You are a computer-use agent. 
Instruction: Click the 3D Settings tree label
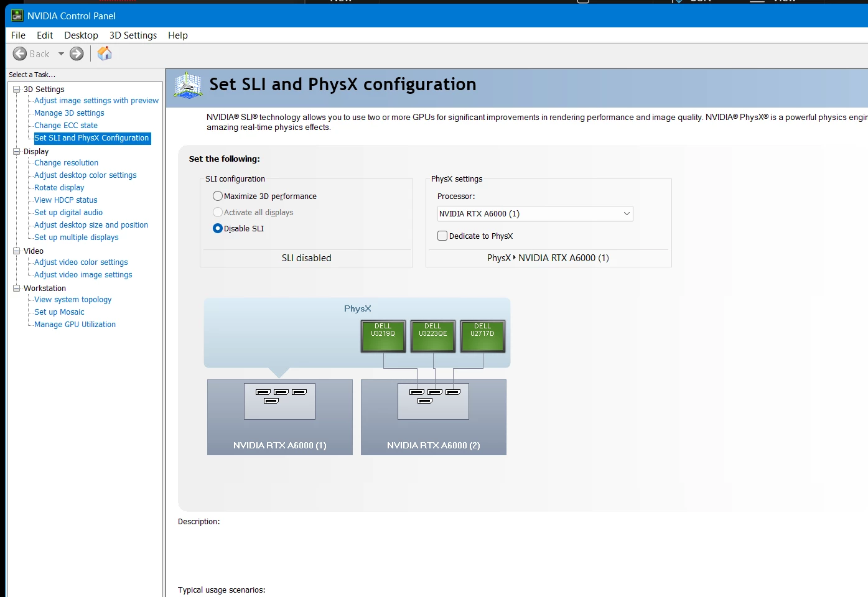point(44,90)
